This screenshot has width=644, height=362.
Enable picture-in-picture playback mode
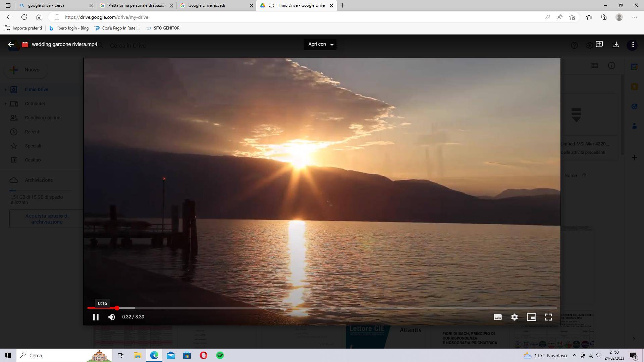[532, 317]
